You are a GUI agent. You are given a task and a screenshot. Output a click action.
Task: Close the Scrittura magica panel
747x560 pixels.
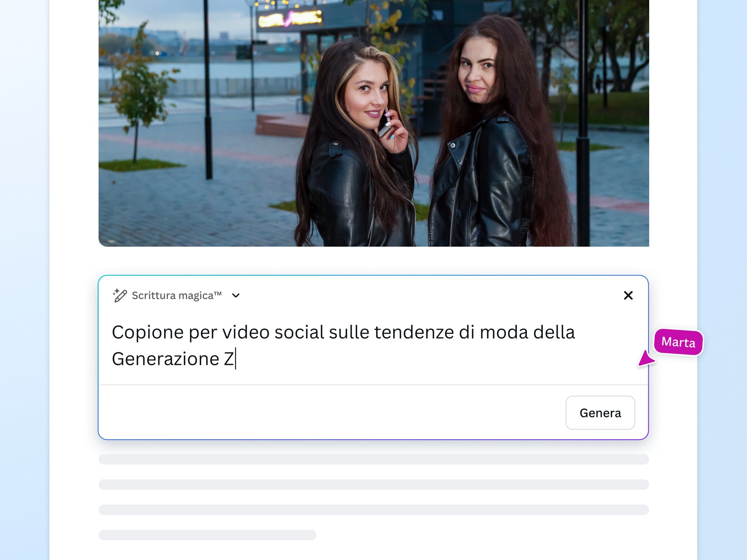point(628,295)
